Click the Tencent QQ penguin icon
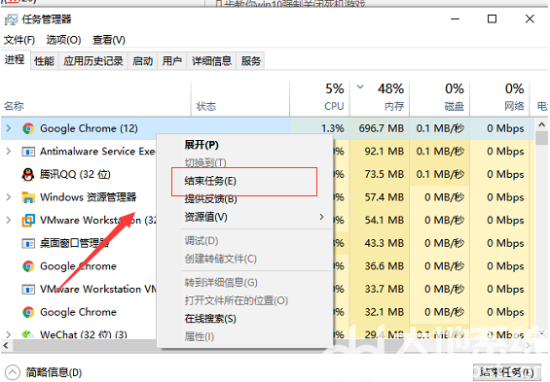 [x=28, y=174]
